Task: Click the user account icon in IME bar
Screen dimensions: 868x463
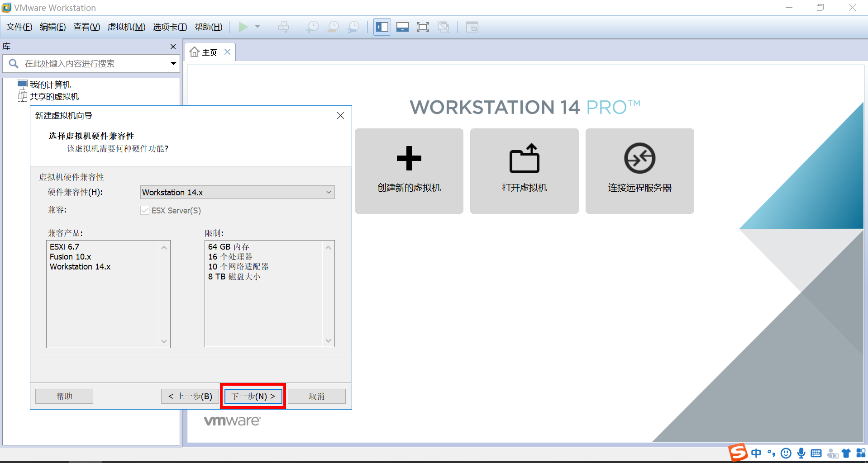Action: pyautogui.click(x=832, y=454)
